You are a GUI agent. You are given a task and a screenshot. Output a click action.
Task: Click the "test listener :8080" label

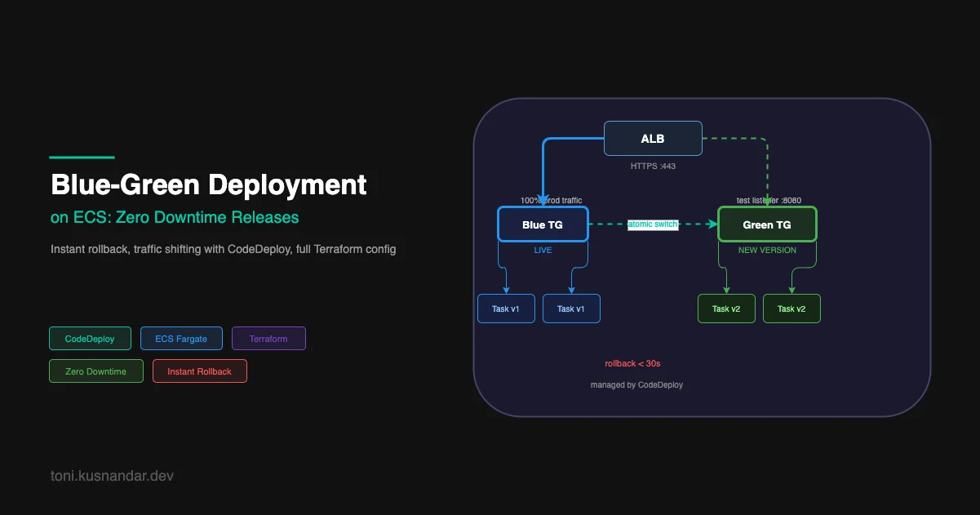point(767,200)
